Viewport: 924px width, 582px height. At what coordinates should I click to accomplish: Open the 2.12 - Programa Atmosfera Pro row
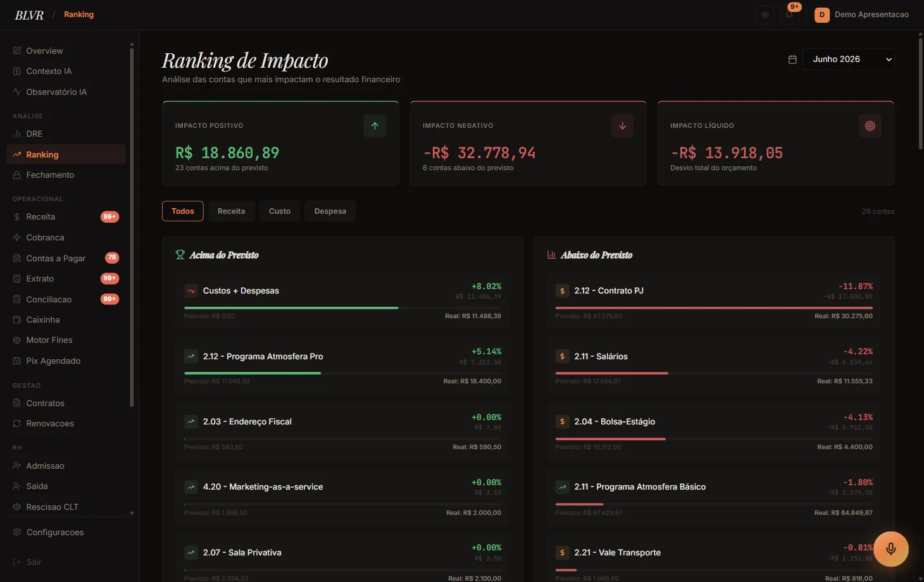[342, 367]
